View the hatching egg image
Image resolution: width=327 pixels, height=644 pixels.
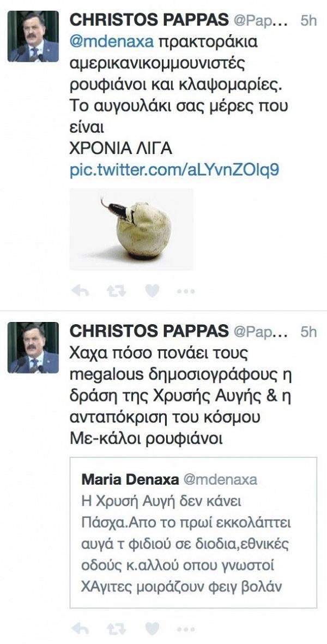(131, 229)
